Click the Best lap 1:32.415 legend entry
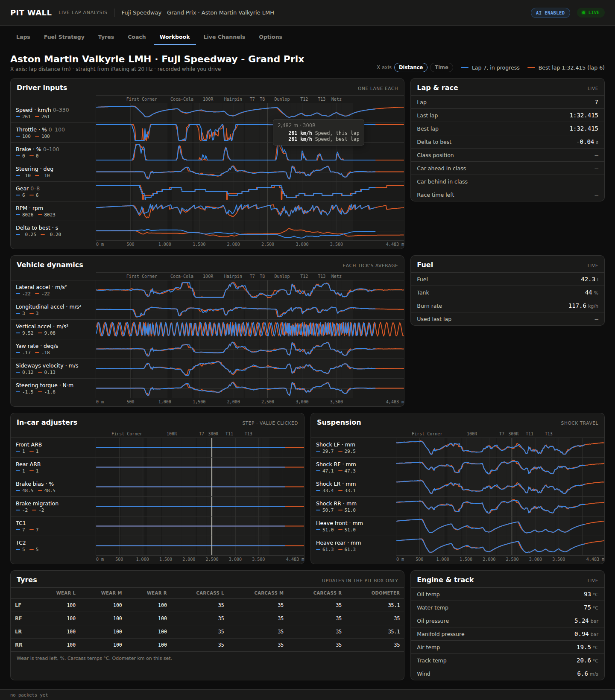The image size is (615, 700). (x=566, y=67)
